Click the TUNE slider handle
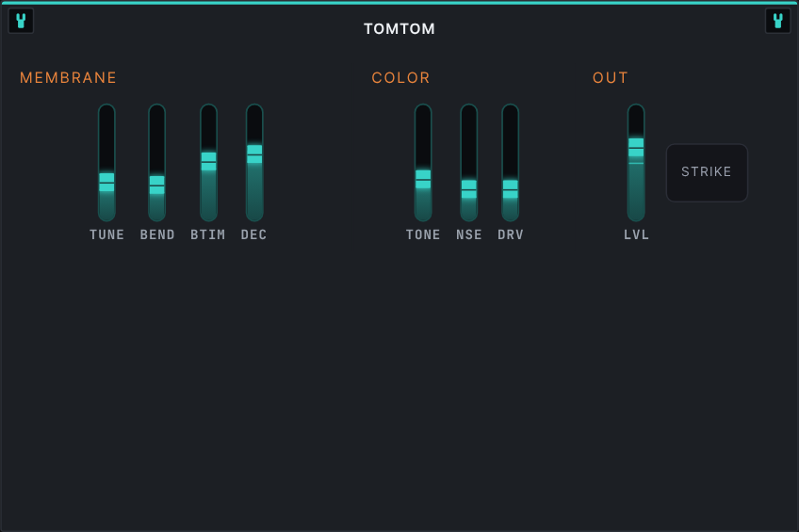 click(106, 183)
